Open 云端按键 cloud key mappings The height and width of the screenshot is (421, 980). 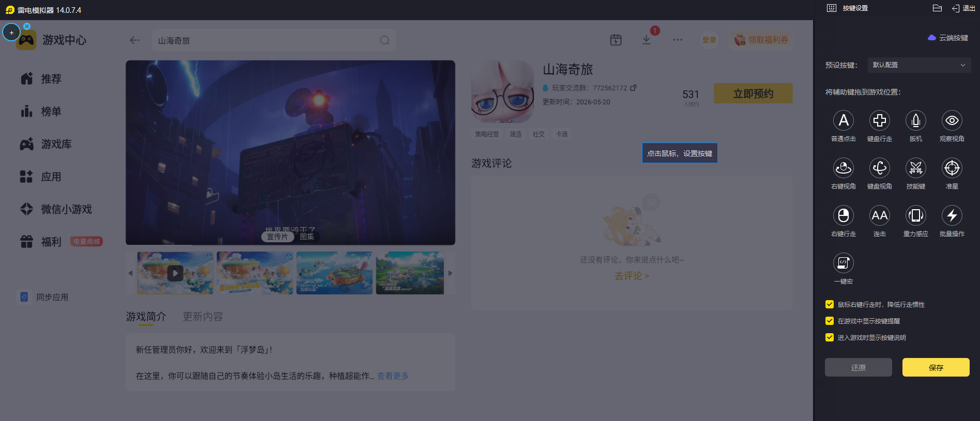coord(948,38)
